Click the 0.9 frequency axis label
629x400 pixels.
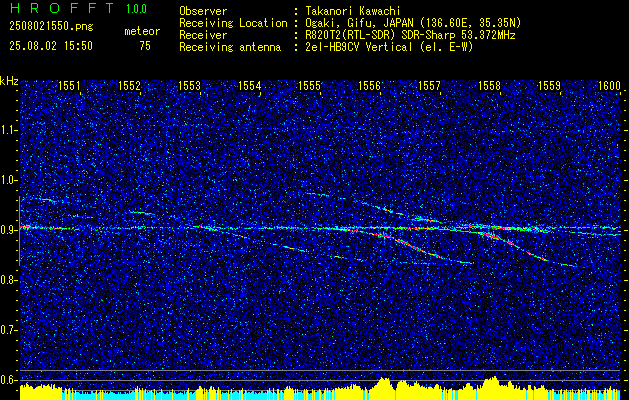tap(8, 230)
